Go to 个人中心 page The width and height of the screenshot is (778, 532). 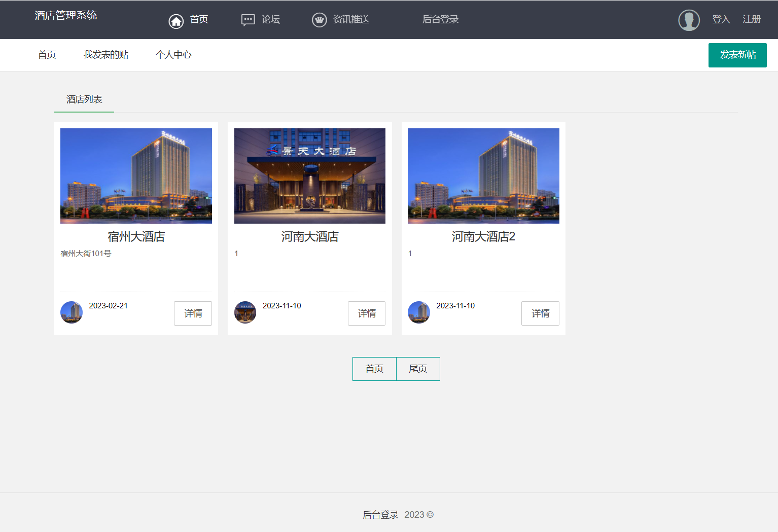[173, 55]
